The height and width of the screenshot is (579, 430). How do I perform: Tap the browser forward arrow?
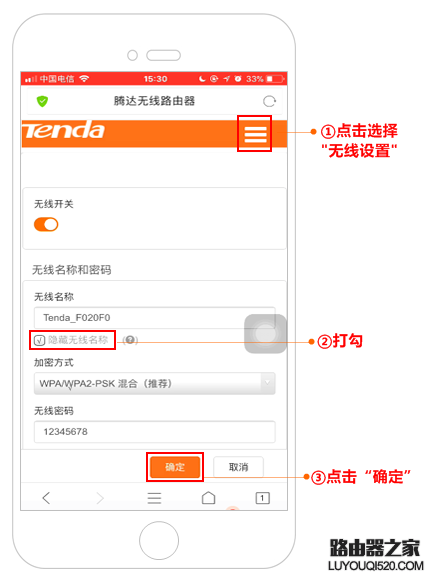tap(100, 498)
